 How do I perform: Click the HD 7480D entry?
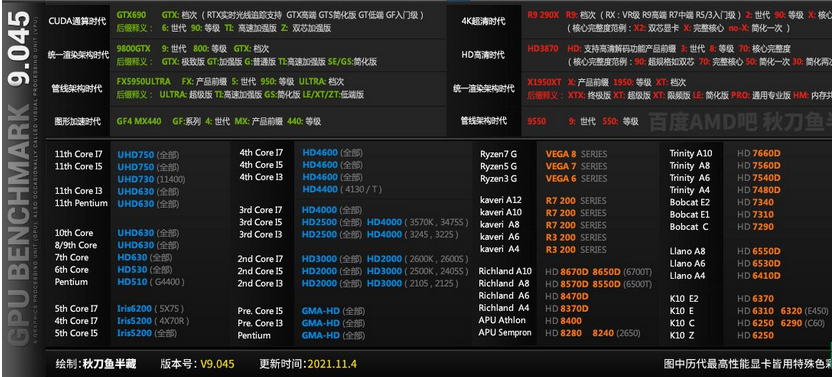coord(759,190)
